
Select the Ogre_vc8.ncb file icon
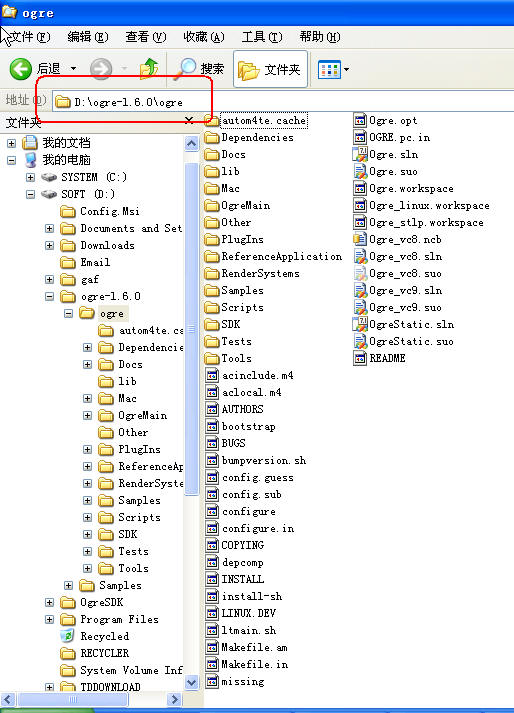(x=360, y=239)
